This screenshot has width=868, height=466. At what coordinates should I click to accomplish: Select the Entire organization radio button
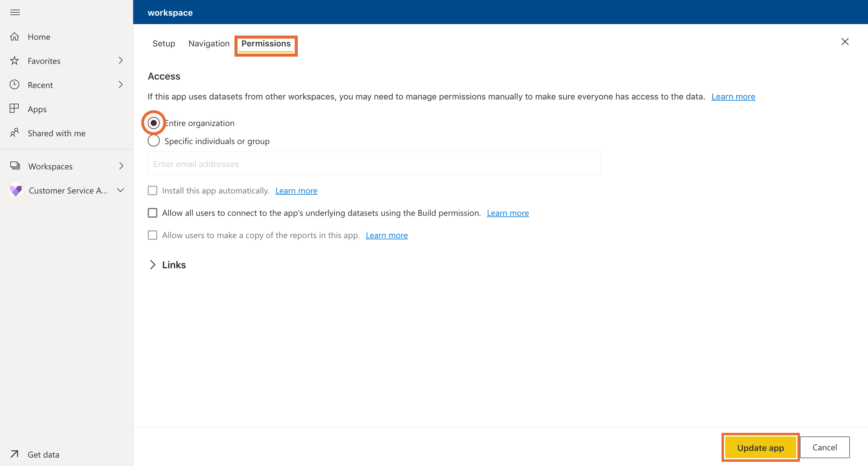(154, 123)
